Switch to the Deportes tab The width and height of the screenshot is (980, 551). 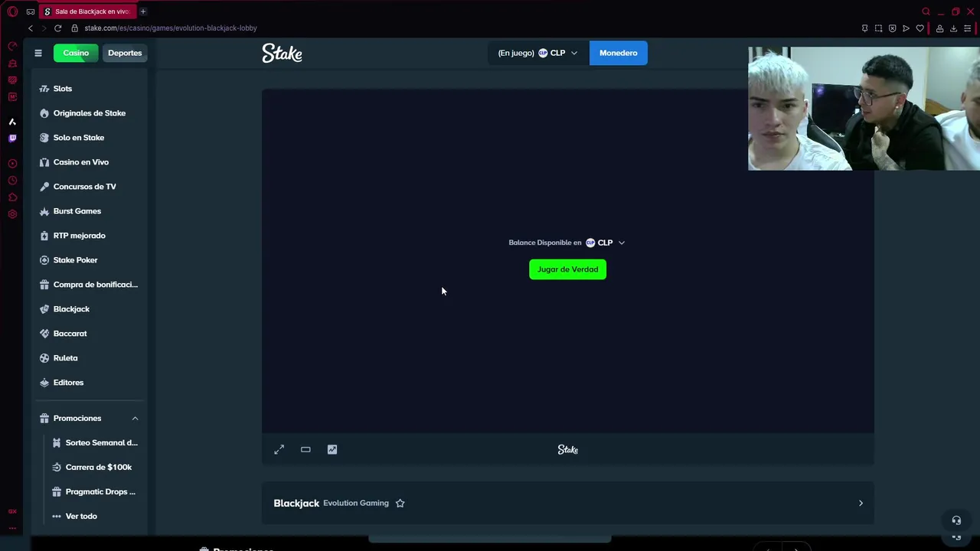pos(125,53)
